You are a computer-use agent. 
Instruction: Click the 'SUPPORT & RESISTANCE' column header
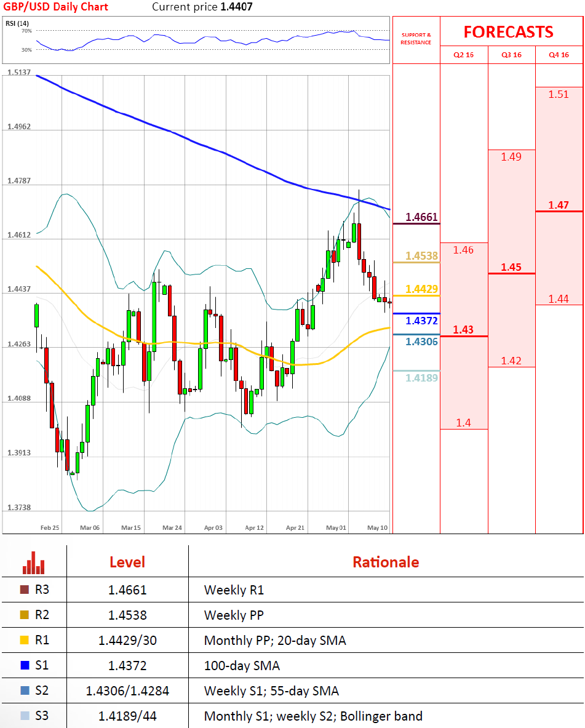(416, 39)
